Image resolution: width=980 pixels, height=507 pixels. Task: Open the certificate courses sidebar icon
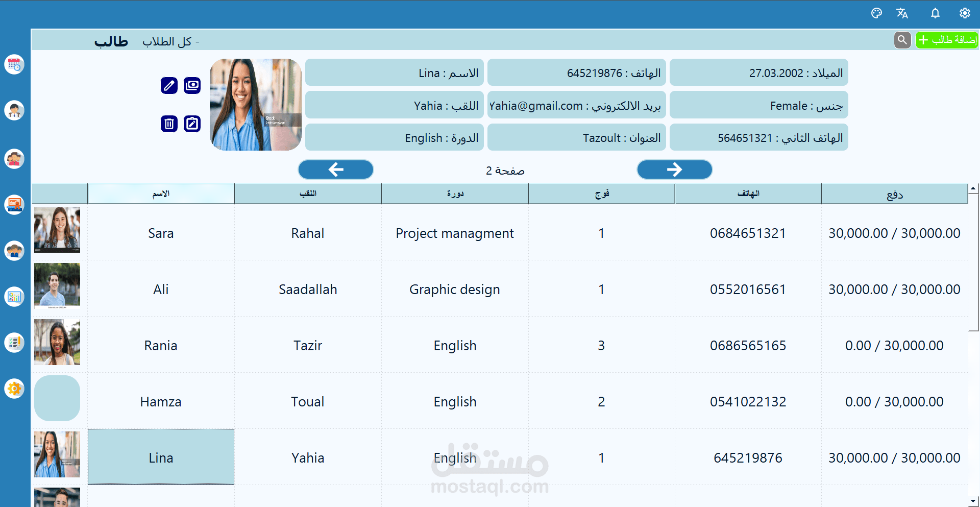[14, 205]
